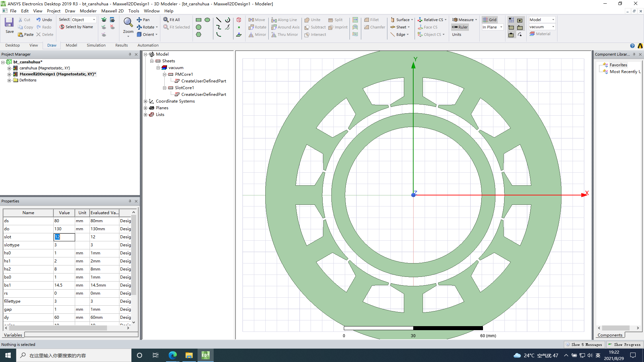The height and width of the screenshot is (362, 644).
Task: Click the Zoom magnifier tool
Action: coord(128,22)
